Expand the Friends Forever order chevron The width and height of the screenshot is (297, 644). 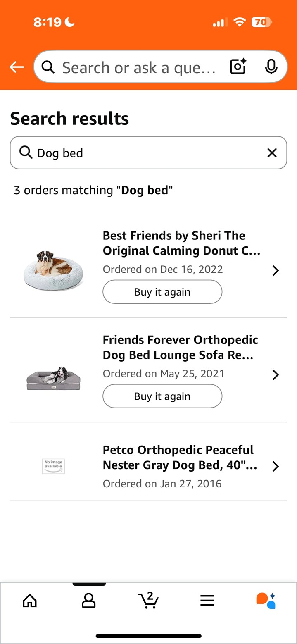pos(276,375)
